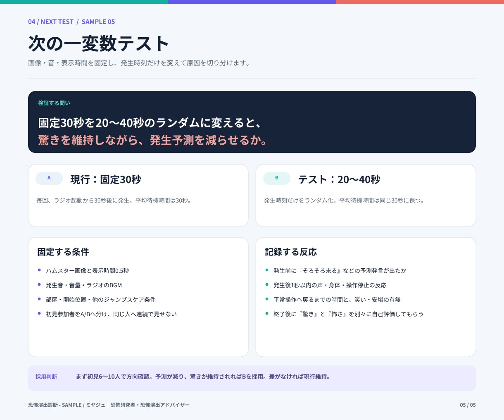Click the heading '現行：固定30秒'
Viewport: 504px width, 420px height.
pos(106,179)
